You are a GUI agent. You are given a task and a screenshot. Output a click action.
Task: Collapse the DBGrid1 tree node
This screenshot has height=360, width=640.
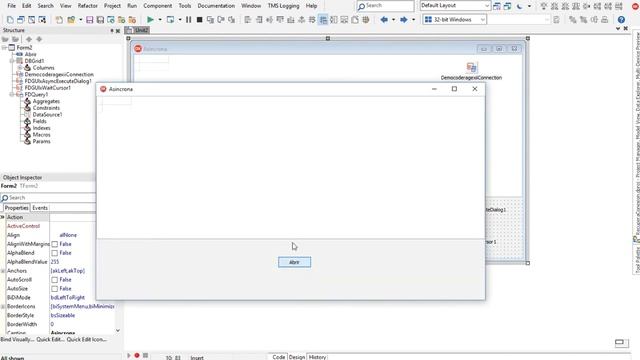(x=12, y=61)
